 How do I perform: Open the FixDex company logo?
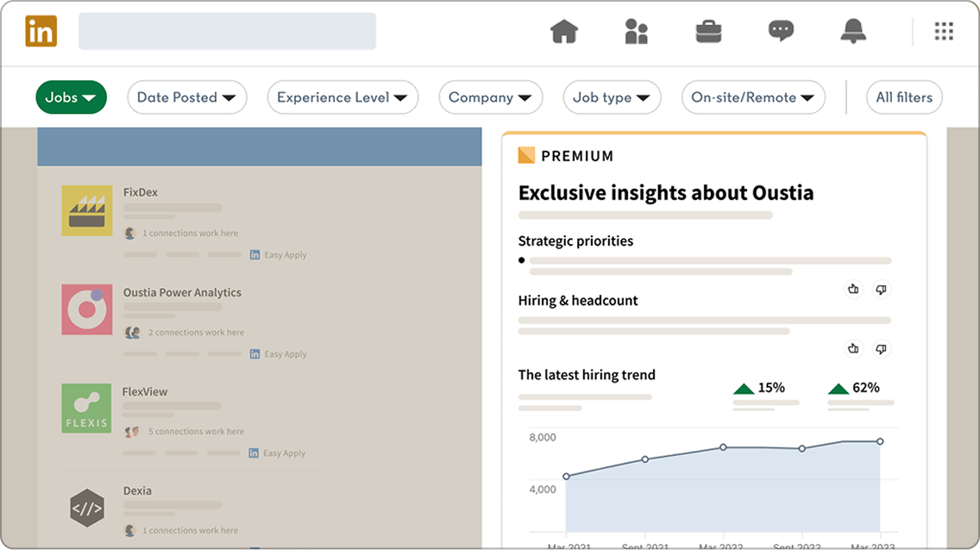coord(87,210)
